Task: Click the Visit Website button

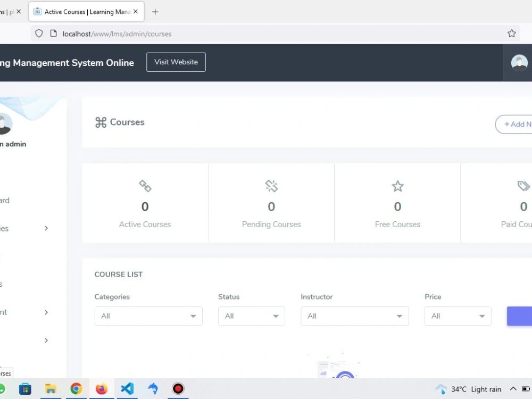Action: coord(176,62)
